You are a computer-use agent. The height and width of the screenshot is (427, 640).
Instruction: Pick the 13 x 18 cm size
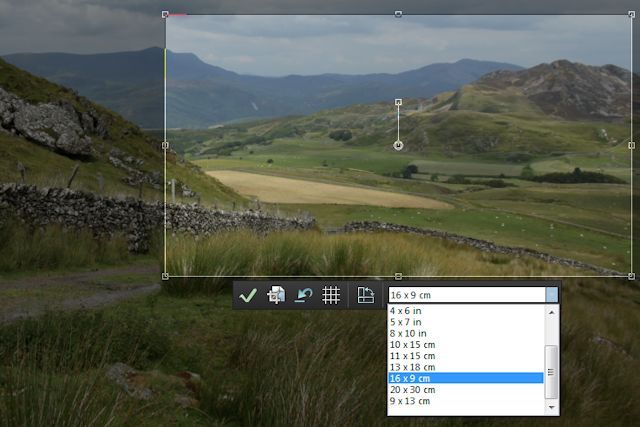pos(412,367)
